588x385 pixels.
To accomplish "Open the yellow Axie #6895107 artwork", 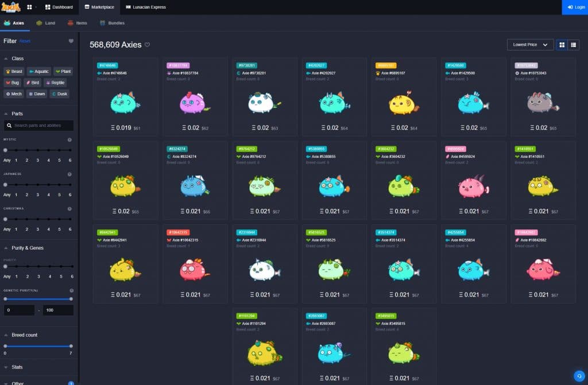I will click(x=404, y=102).
